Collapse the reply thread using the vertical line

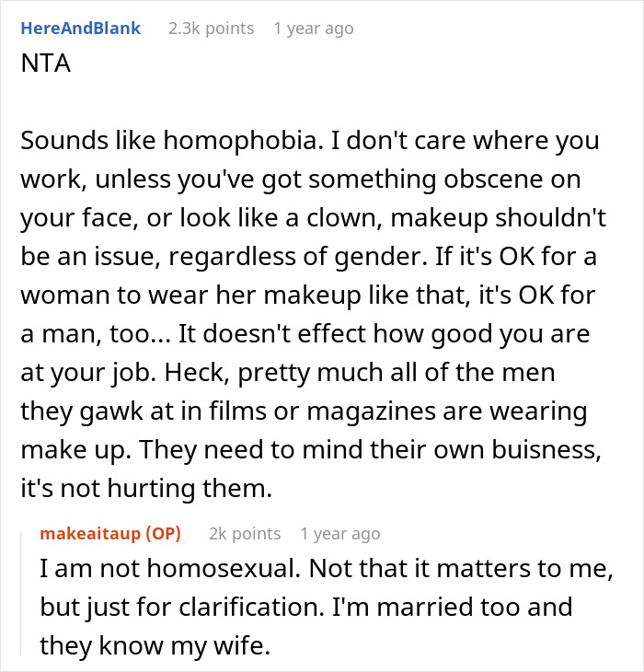(x=22, y=589)
